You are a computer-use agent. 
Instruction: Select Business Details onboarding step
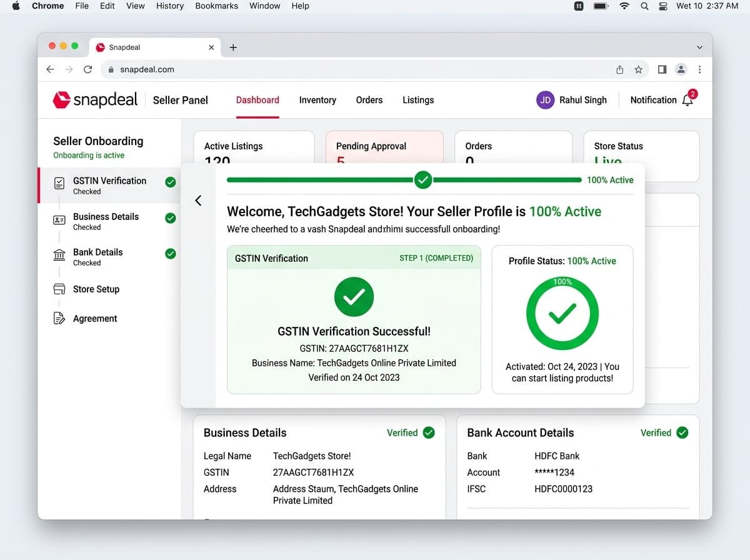tap(109, 221)
